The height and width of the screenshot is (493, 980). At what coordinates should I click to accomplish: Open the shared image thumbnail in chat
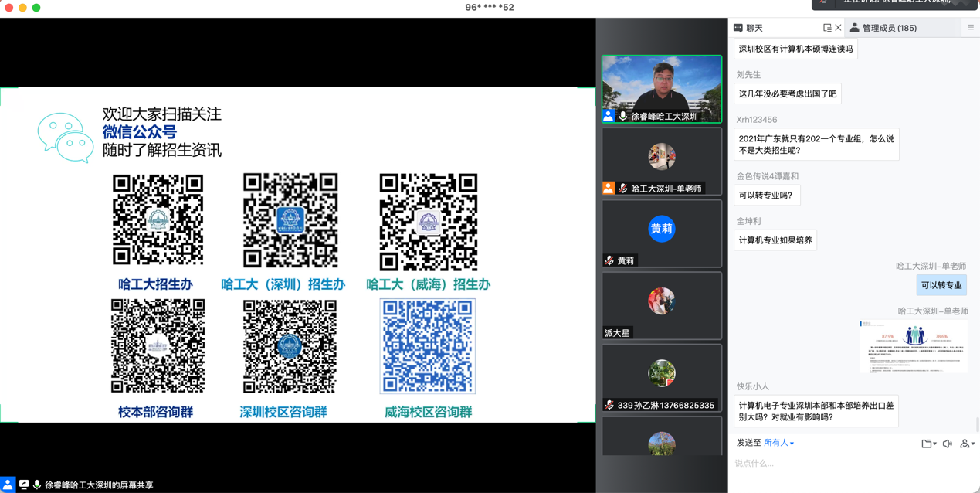[x=913, y=346]
